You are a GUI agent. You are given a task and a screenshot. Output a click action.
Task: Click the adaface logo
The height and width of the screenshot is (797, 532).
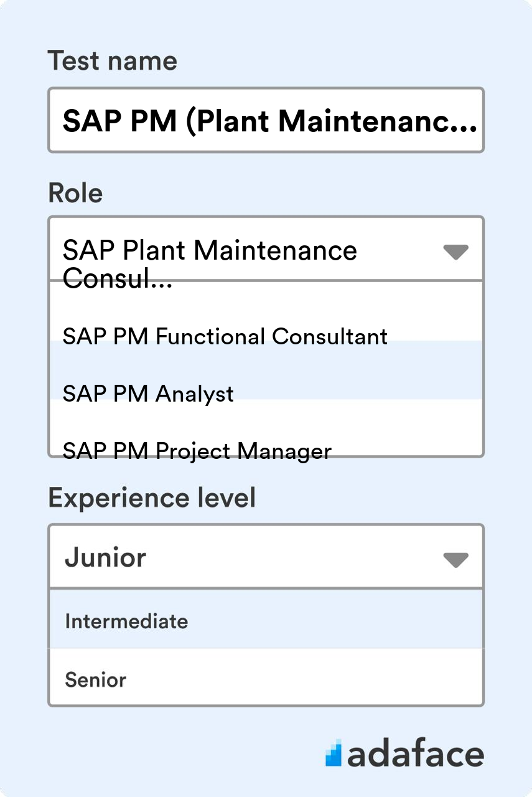click(x=404, y=753)
